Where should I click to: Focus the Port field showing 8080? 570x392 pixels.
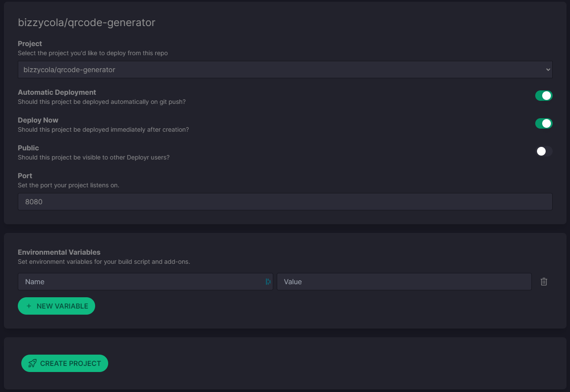pos(285,202)
